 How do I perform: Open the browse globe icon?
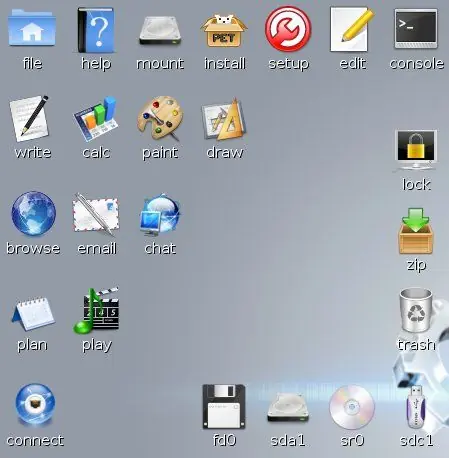pos(33,212)
